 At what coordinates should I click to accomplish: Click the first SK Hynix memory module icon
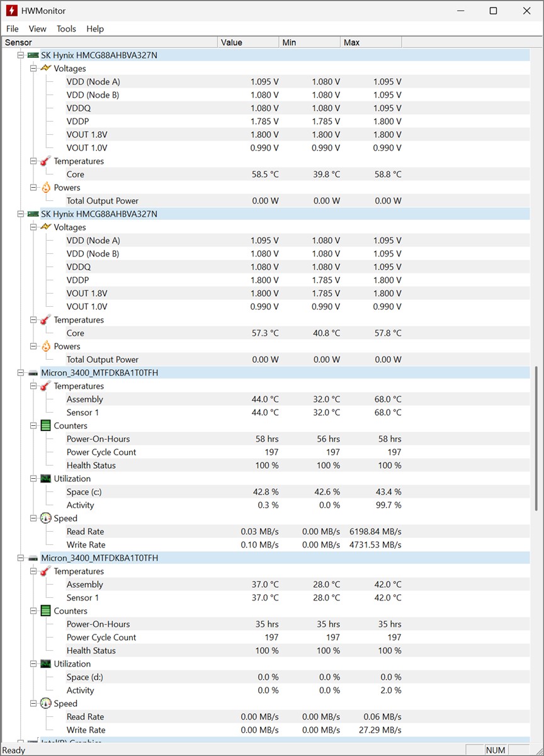pos(33,55)
